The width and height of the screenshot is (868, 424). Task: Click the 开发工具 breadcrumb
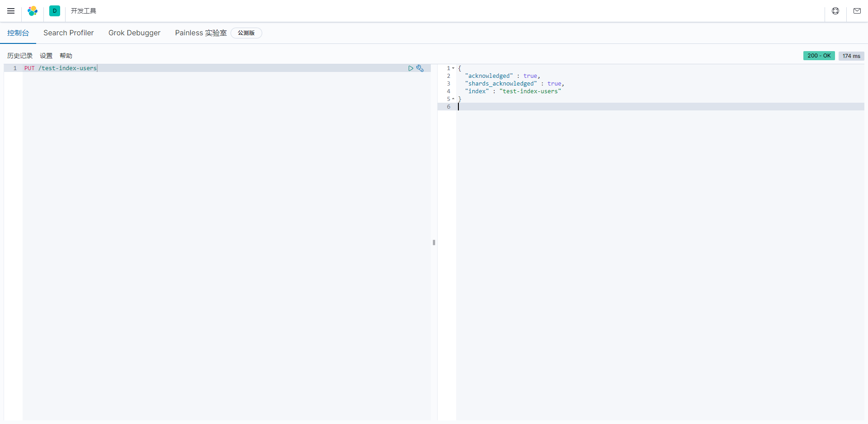point(84,11)
